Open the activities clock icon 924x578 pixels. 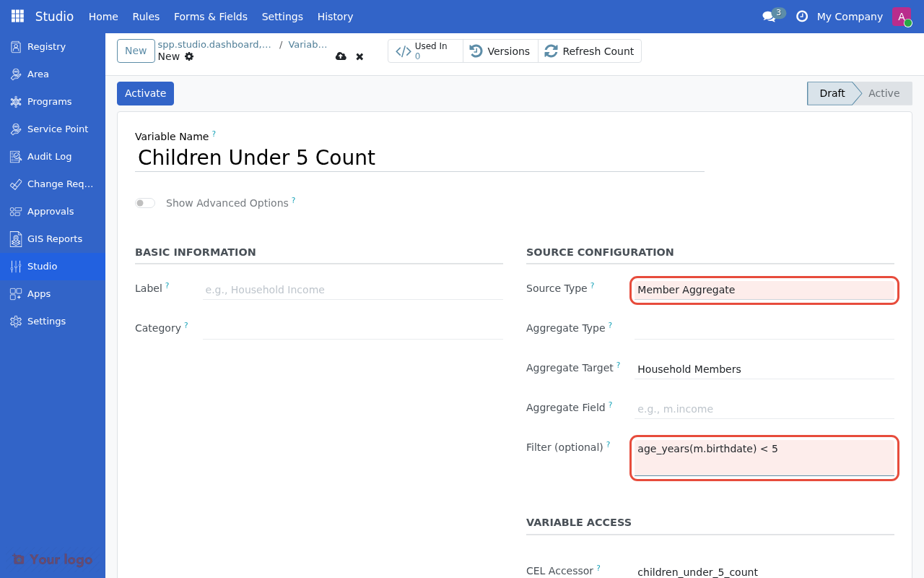801,16
